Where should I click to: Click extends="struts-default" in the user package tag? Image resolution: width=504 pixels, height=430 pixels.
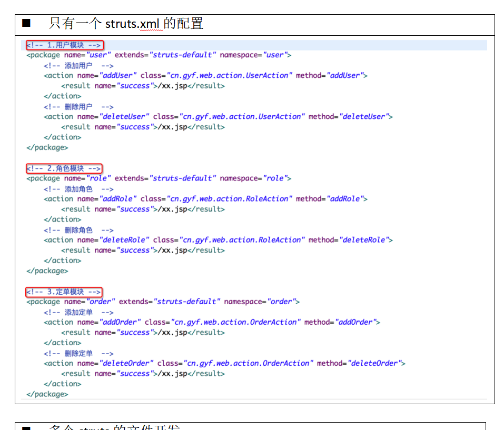tap(165, 55)
